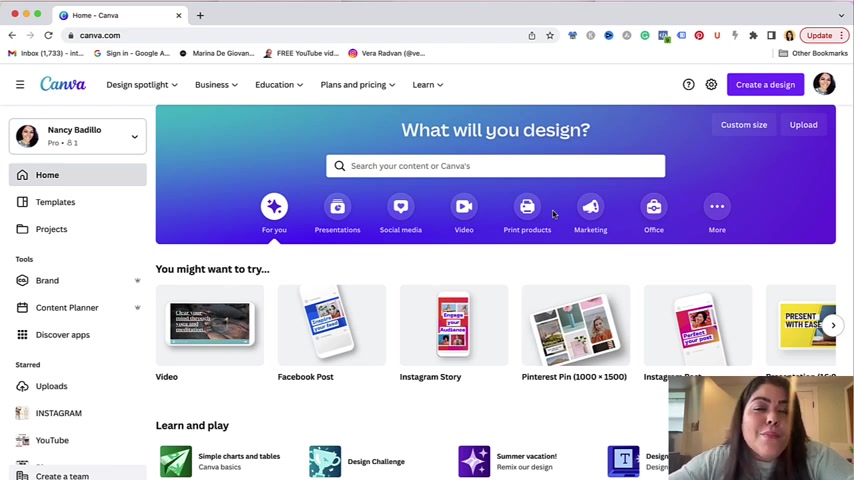The height and width of the screenshot is (480, 854).
Task: Open Summer vacation remix card
Action: 508,461
